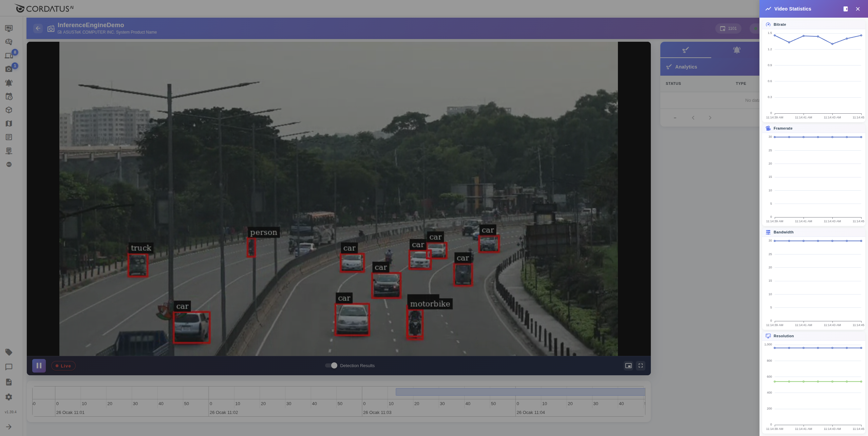Open the devices icon with badge 8
Image resolution: width=868 pixels, height=436 pixels.
click(9, 56)
